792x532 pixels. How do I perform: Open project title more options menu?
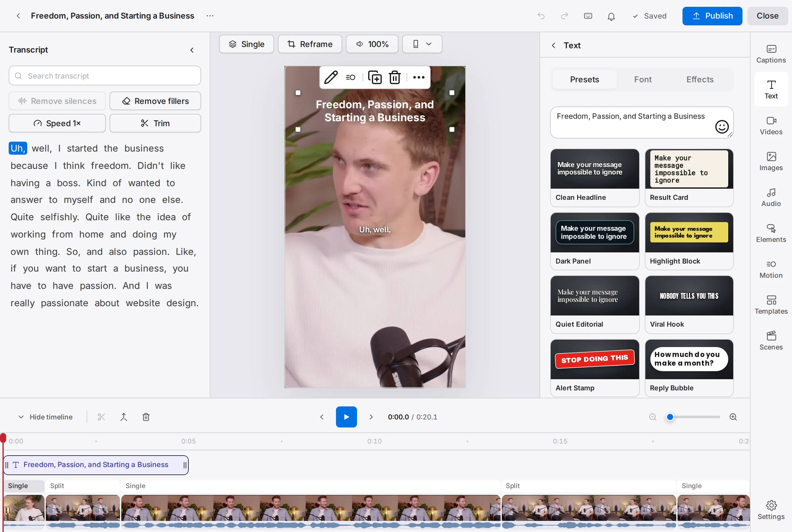210,16
